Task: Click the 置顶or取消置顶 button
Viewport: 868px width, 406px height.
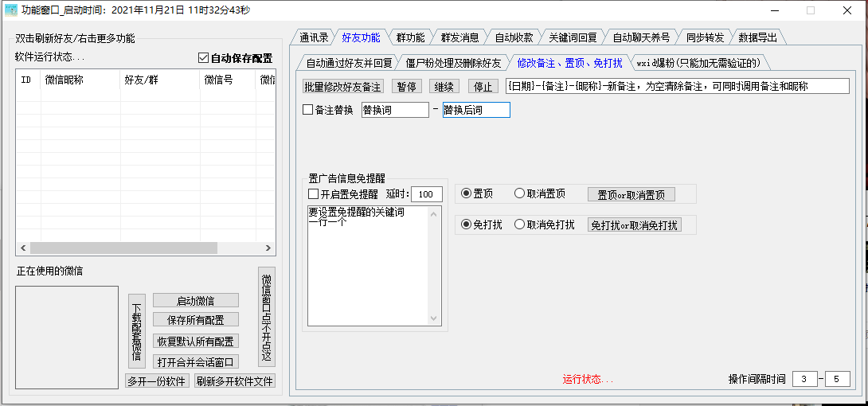Action: click(x=631, y=194)
